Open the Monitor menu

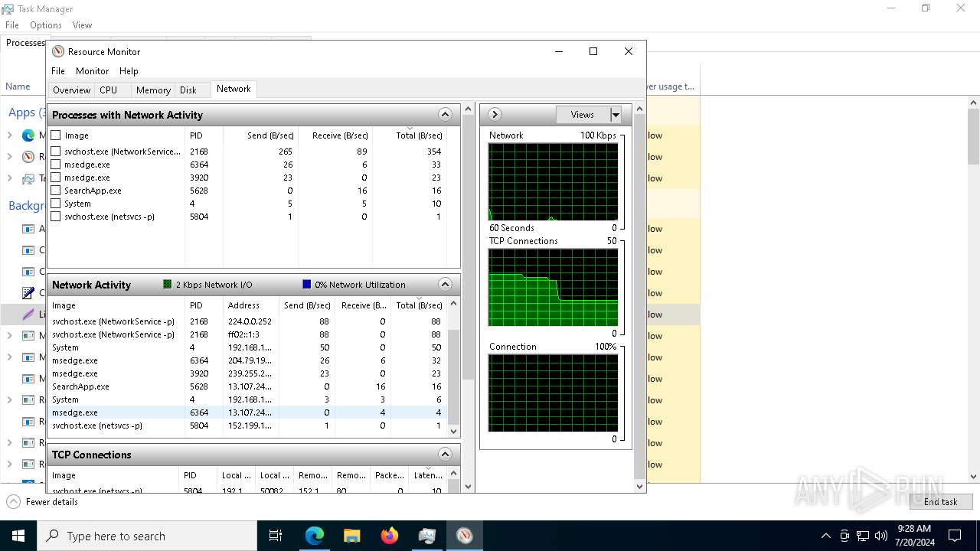[x=92, y=71]
